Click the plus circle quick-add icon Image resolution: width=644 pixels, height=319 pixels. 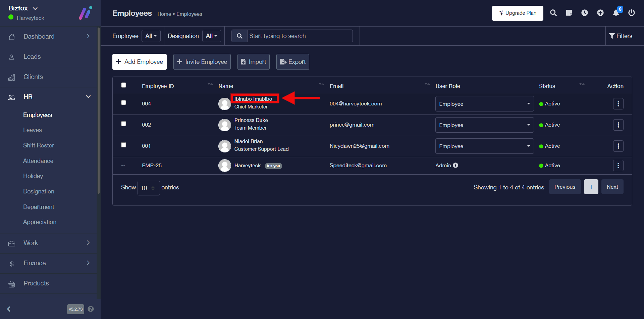(x=600, y=13)
